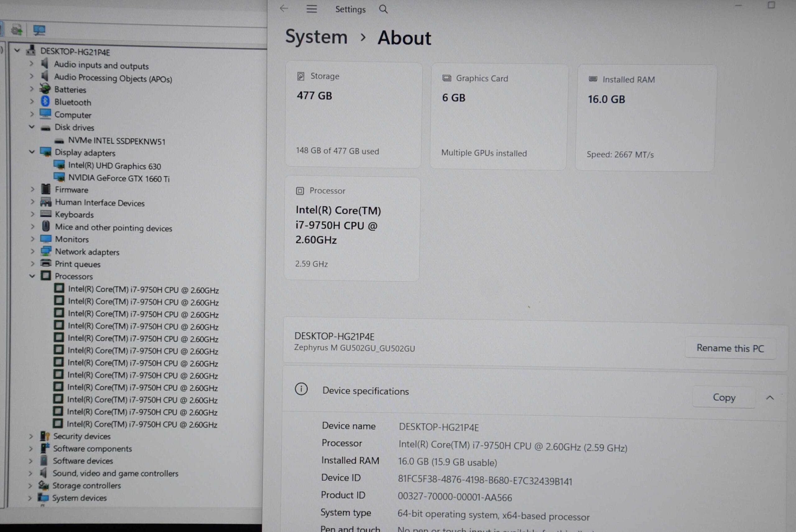The width and height of the screenshot is (796, 532).
Task: Click the scan for hardware changes icon
Action: click(39, 30)
